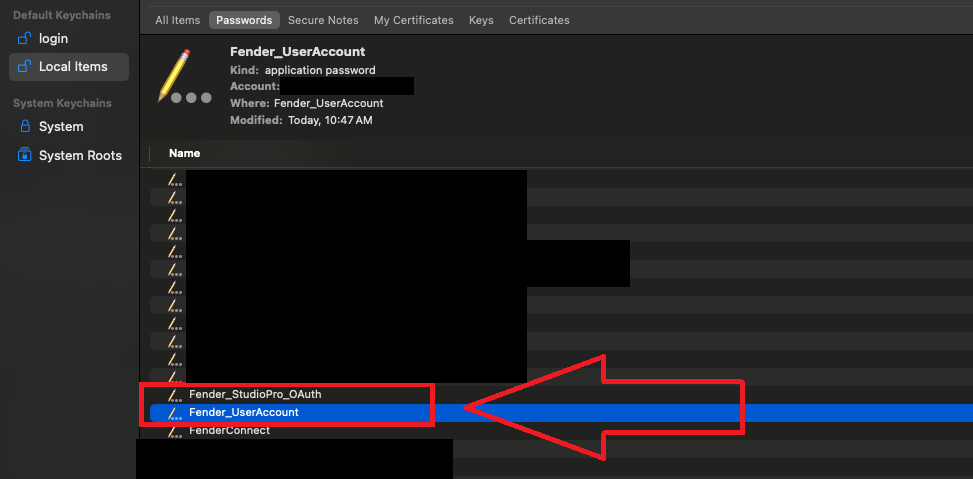973x479 pixels.
Task: Click the pencil icon beside Fender_StudioPro_OAuth
Action: [x=174, y=395]
